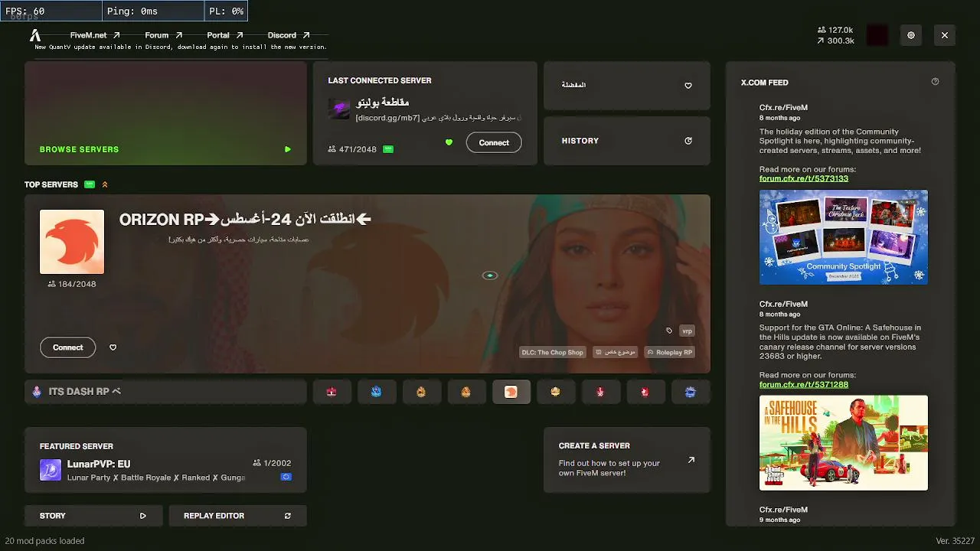Connect to the last connected server
Screen dimensions: 980x551
[x=494, y=142]
